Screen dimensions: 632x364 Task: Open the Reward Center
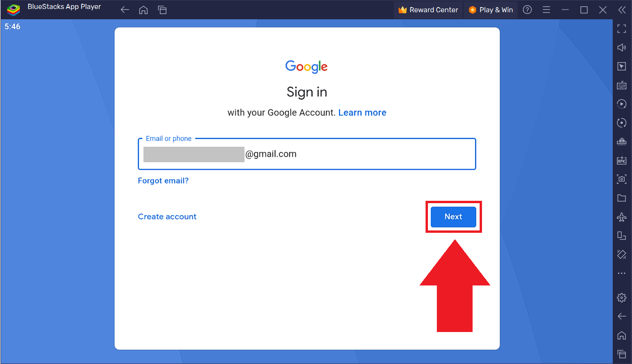[428, 10]
